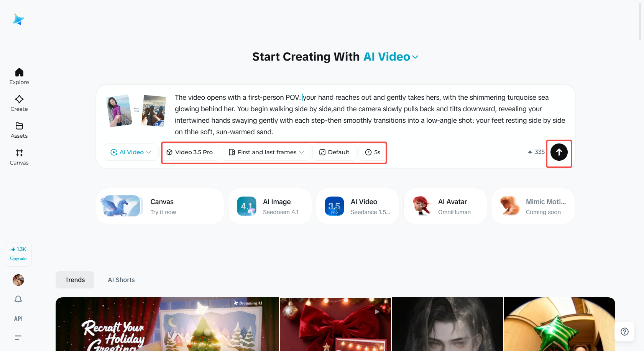Open the dark-haired portrait thumbnail
Screen dimensions: 644x351
447,324
